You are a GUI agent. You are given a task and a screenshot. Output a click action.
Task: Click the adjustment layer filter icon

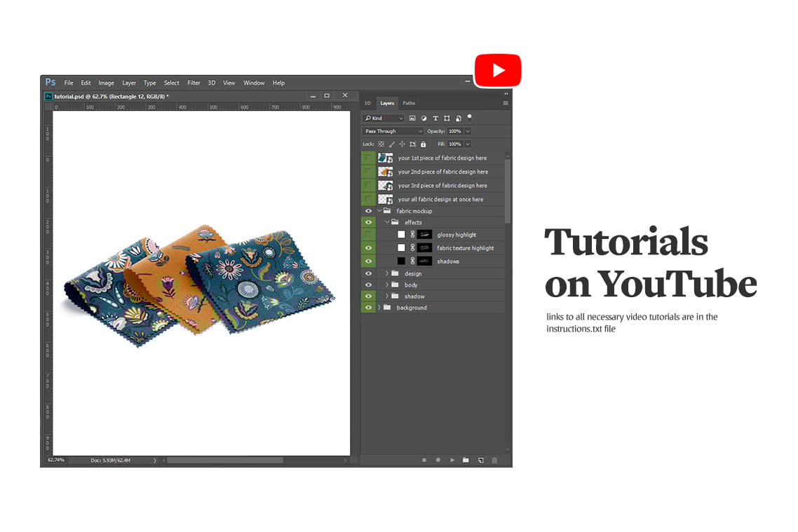point(424,118)
